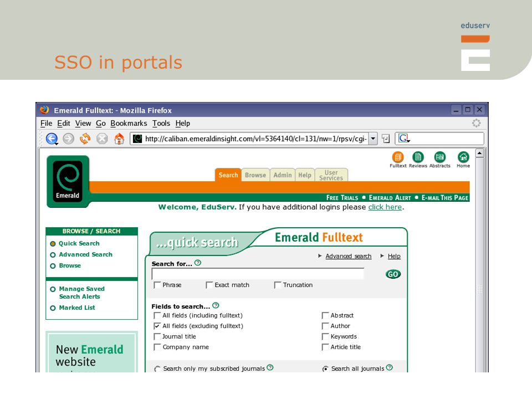
Task: Open the Tools menu
Action: click(x=161, y=123)
